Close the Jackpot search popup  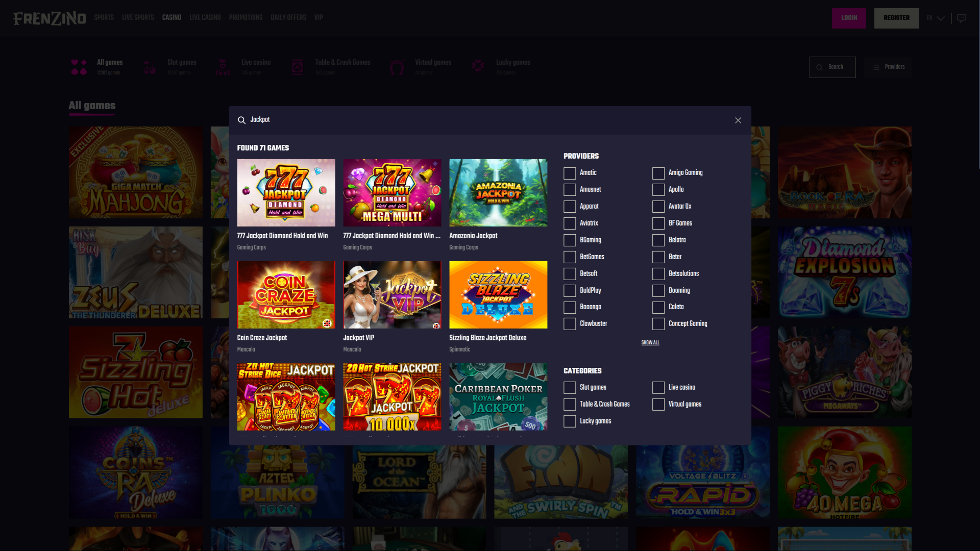(738, 120)
